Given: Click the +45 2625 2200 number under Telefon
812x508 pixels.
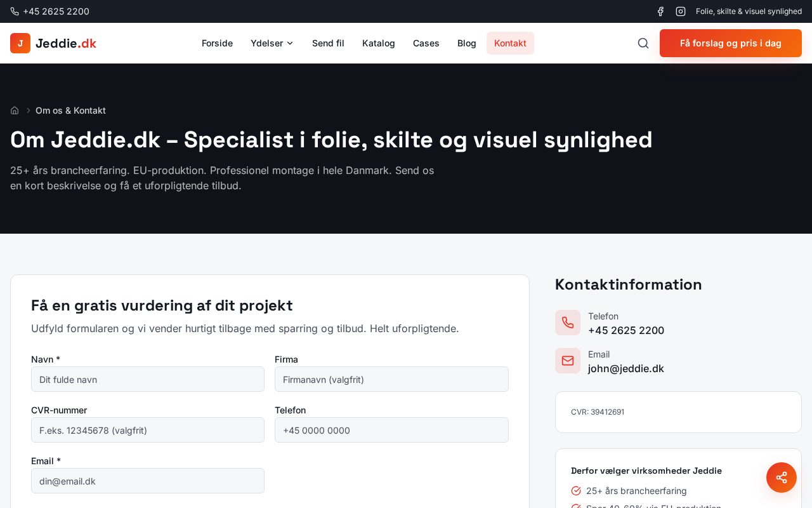Looking at the screenshot, I should [626, 330].
